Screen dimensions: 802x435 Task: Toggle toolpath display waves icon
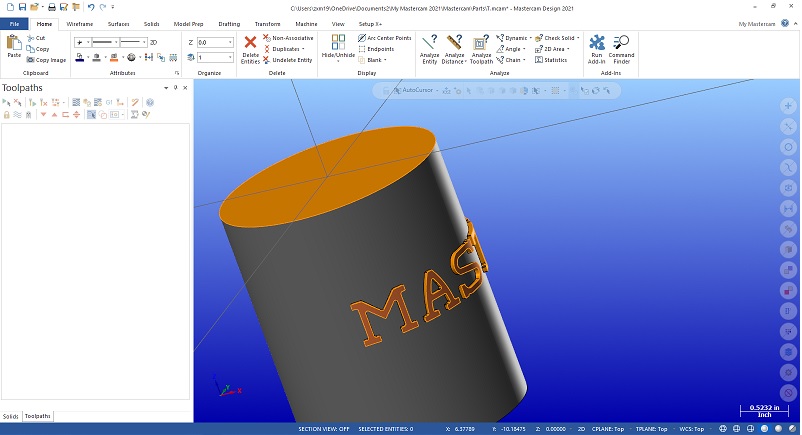point(17,115)
